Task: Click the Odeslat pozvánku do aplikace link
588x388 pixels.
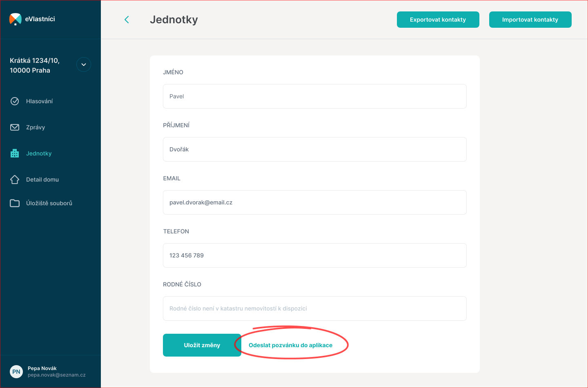Action: click(x=290, y=345)
